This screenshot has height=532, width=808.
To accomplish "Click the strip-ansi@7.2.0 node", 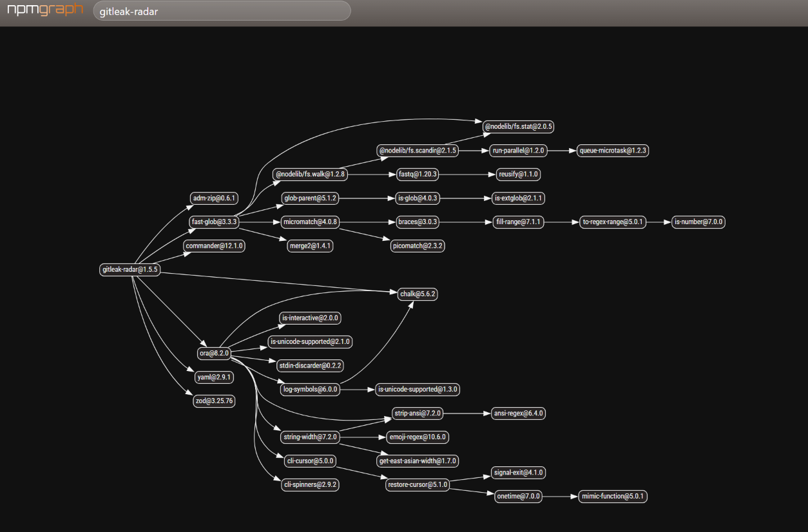I will 418,413.
